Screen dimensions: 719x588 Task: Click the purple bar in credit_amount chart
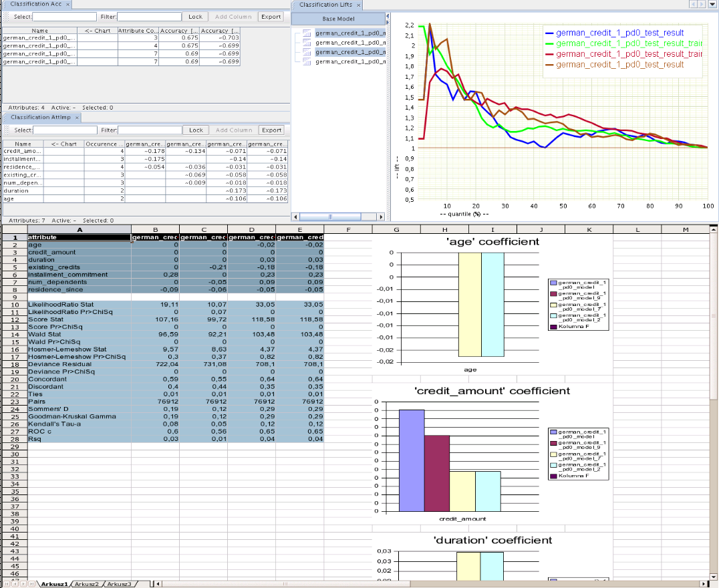tap(412, 460)
